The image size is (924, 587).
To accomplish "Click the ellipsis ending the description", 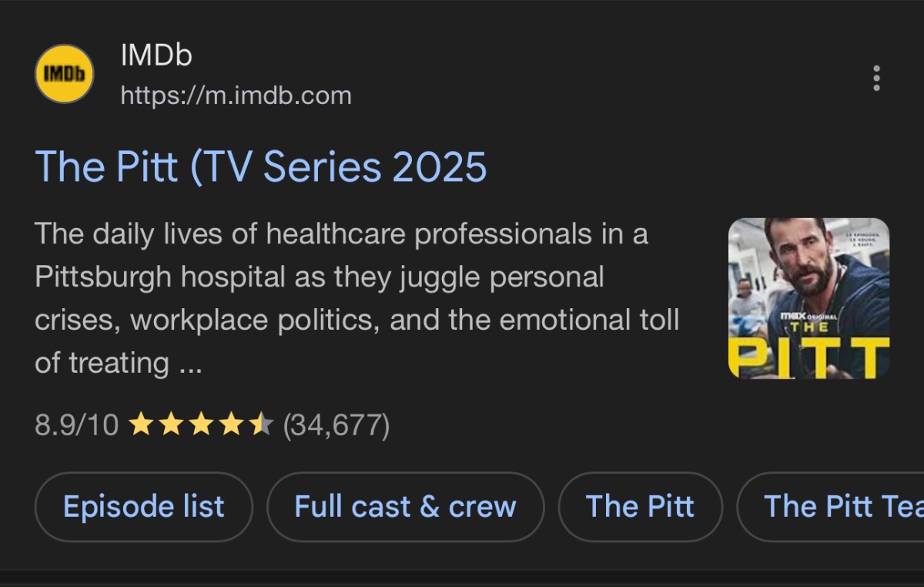I will click(189, 363).
